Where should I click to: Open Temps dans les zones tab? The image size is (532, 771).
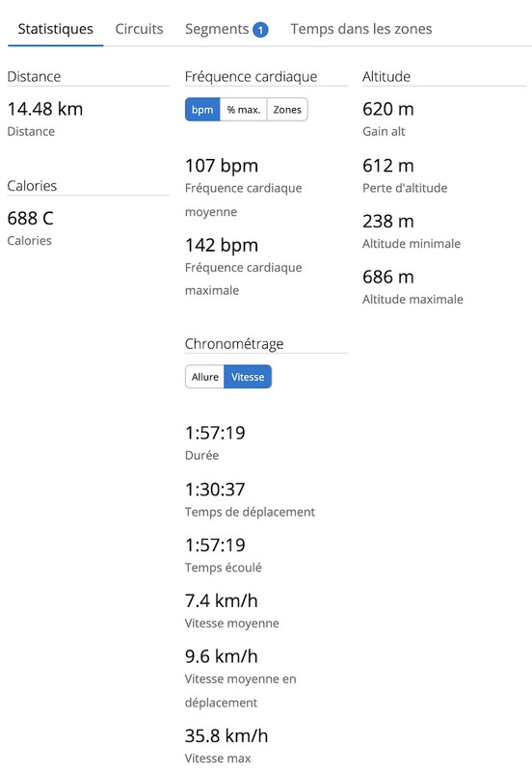[360, 29]
